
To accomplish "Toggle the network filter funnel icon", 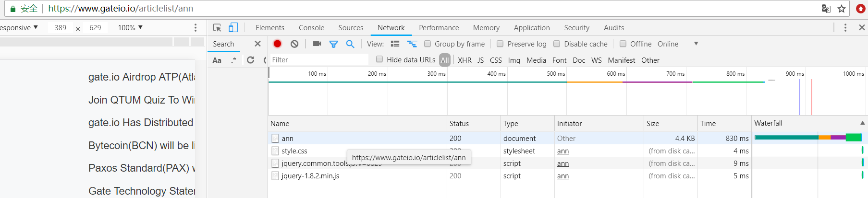I will pos(333,44).
